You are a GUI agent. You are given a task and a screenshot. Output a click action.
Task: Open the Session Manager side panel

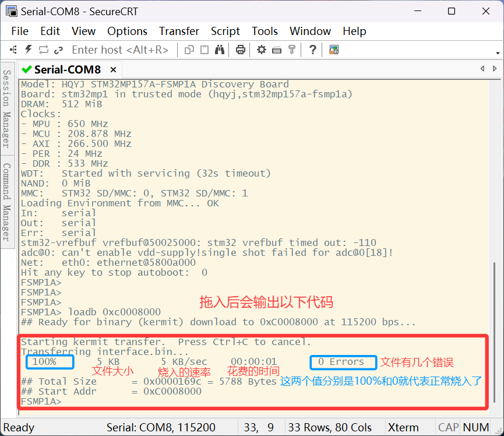click(x=7, y=108)
